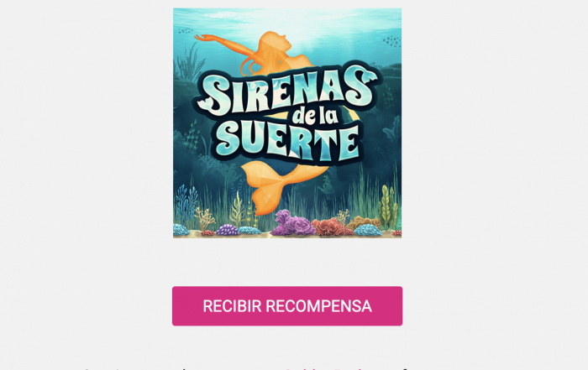Click the pink partially visible link text below
Image resolution: width=588 pixels, height=370 pixels.
[323, 368]
